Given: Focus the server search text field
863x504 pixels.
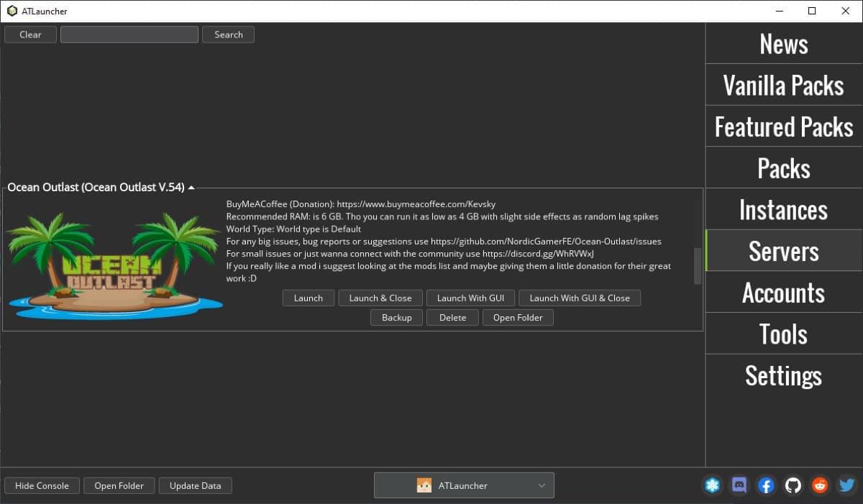Looking at the screenshot, I should pyautogui.click(x=129, y=35).
